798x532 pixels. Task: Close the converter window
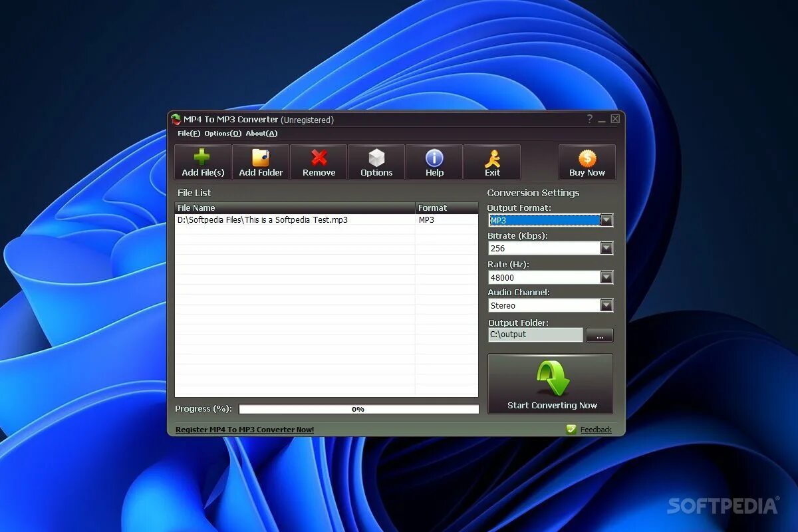click(615, 119)
